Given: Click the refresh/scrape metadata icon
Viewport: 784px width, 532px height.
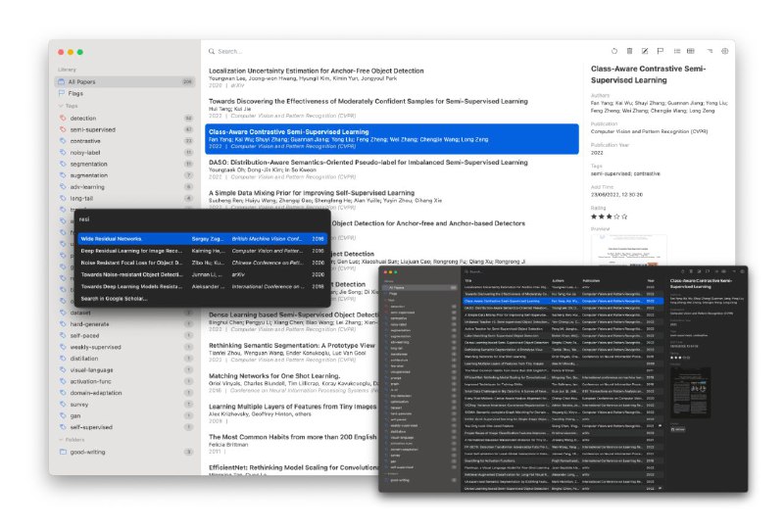Looking at the screenshot, I should pos(614,51).
